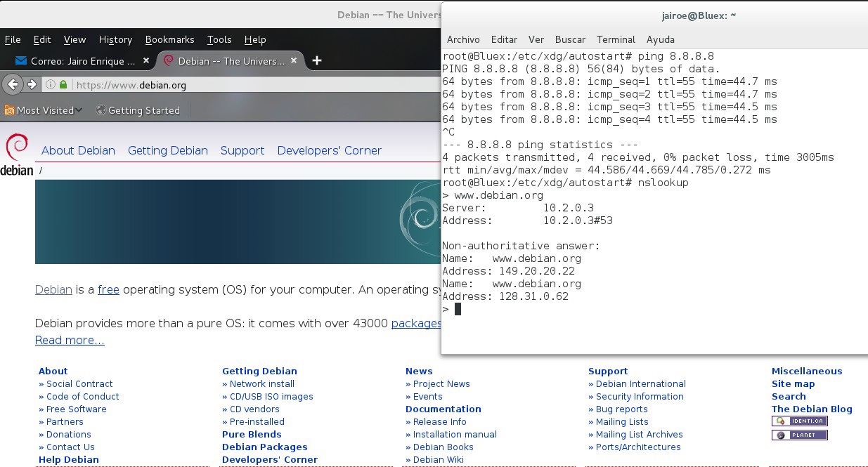
Task: Open the Debian Packages link
Action: tap(265, 447)
